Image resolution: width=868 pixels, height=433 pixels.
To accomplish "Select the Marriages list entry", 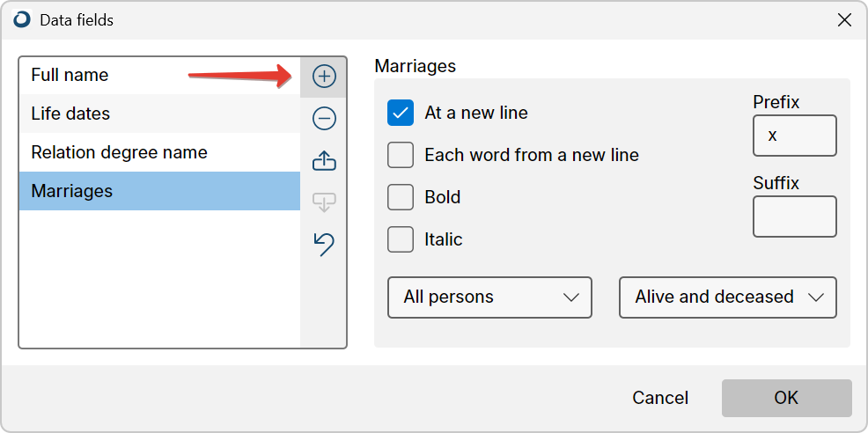I will point(159,191).
